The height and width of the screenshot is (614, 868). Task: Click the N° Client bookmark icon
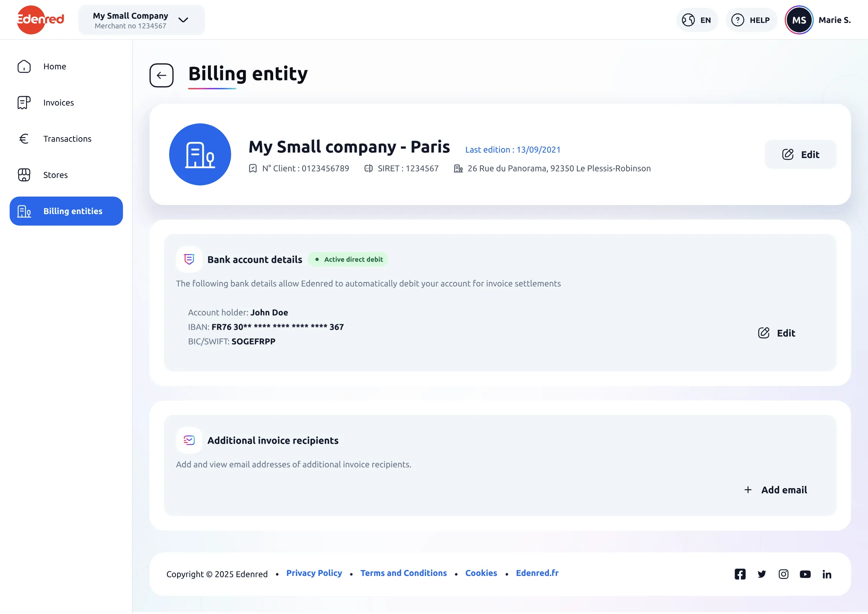tap(252, 168)
